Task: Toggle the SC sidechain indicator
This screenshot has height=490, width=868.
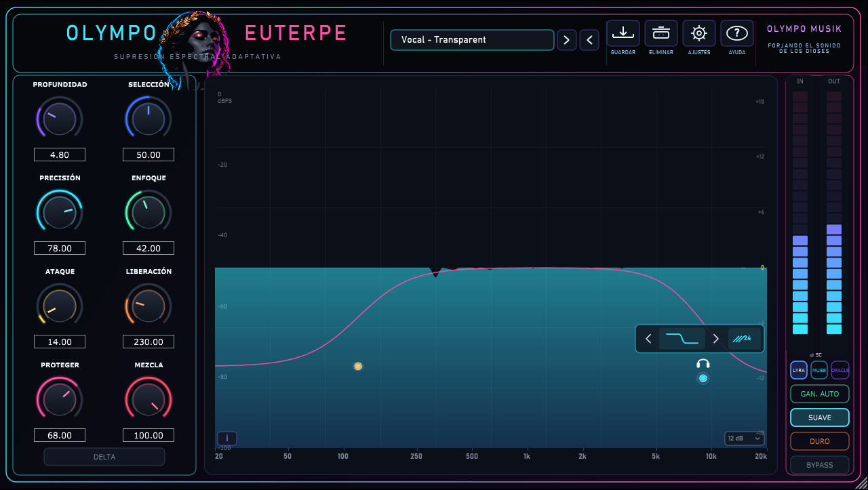Action: [816, 354]
